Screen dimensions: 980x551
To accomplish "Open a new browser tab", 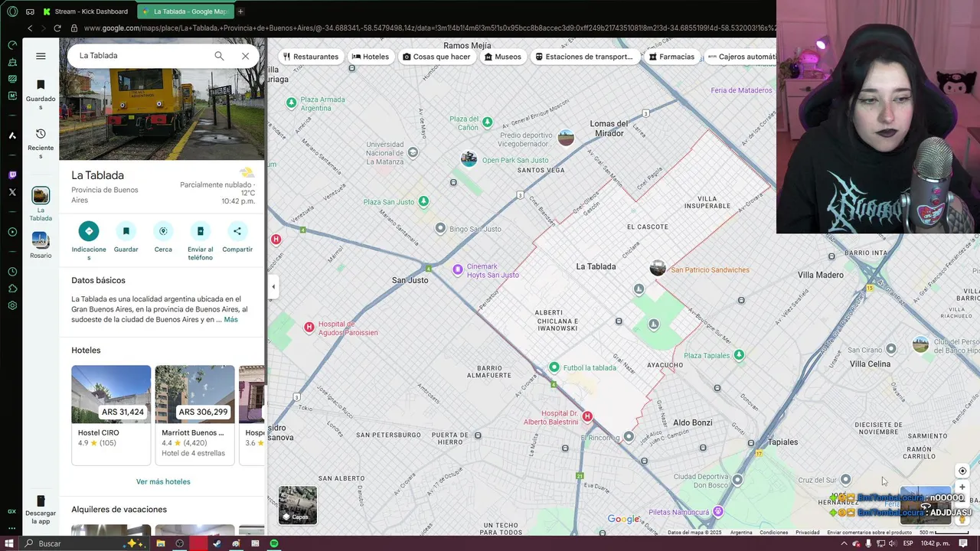I will [240, 11].
